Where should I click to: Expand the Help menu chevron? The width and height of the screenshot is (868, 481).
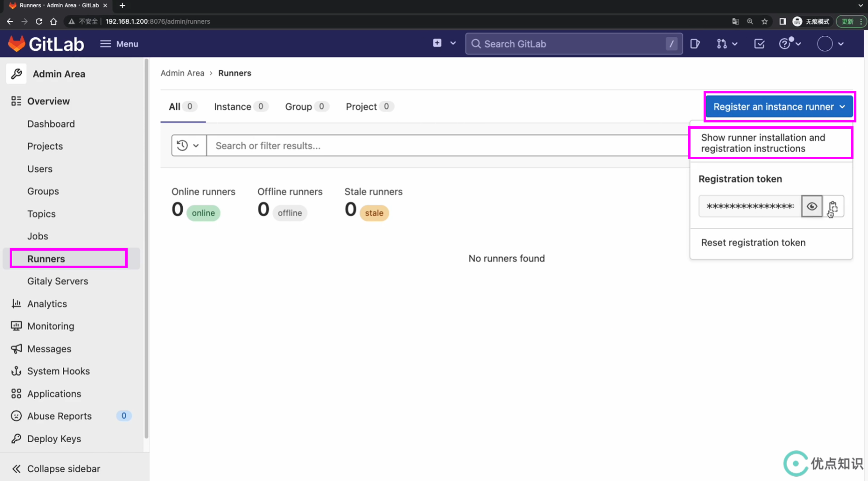[798, 44]
